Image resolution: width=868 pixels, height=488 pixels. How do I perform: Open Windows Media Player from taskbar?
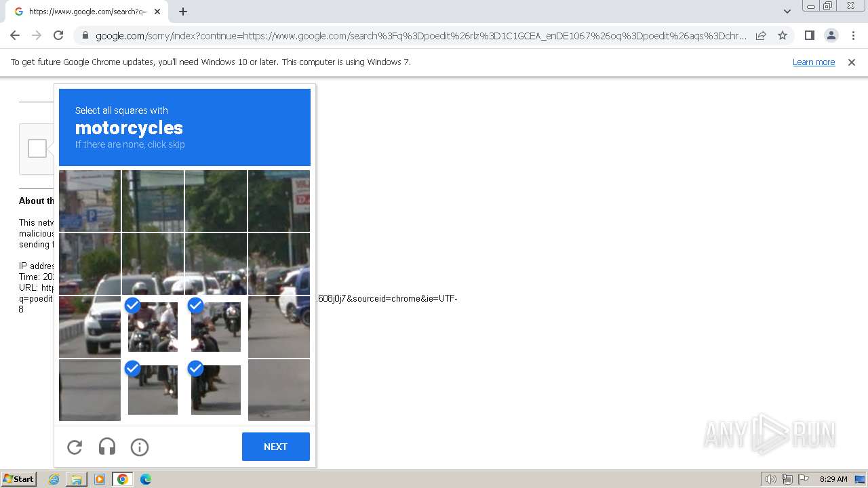pyautogui.click(x=100, y=479)
